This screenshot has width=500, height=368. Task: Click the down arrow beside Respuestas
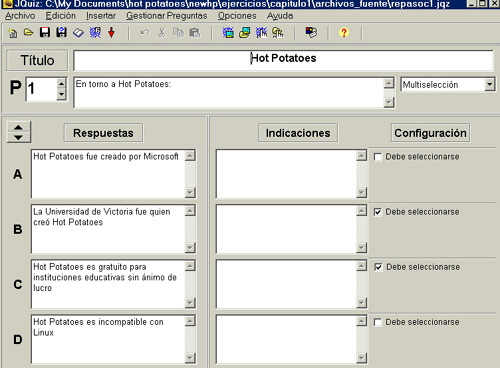(19, 137)
